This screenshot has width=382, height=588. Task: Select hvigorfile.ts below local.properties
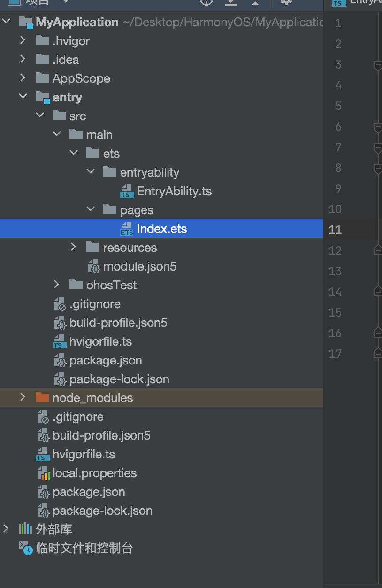point(84,455)
